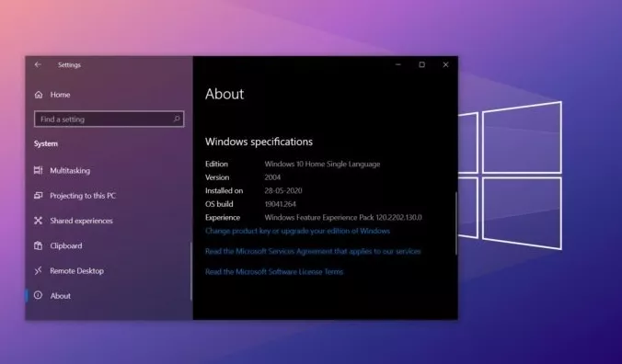Open Microsoft Software License Terms link
622x364 pixels.
click(274, 272)
